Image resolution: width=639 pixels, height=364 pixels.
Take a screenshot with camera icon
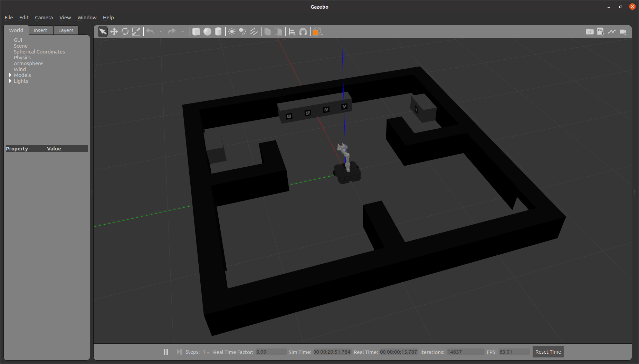[x=590, y=32]
